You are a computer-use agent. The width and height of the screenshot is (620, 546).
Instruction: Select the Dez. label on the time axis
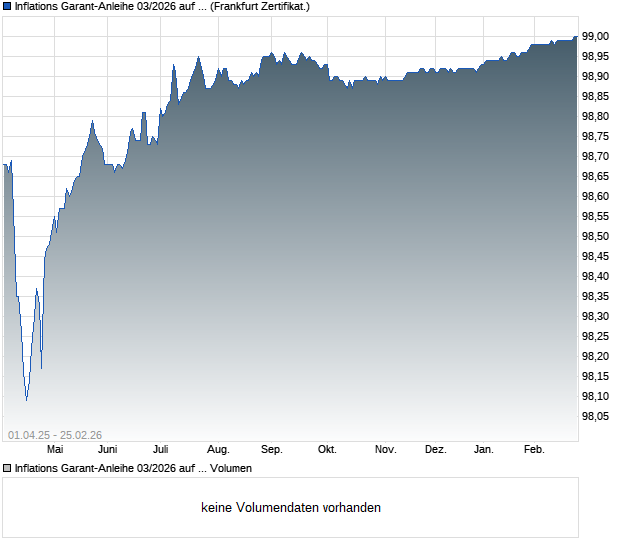tap(435, 450)
